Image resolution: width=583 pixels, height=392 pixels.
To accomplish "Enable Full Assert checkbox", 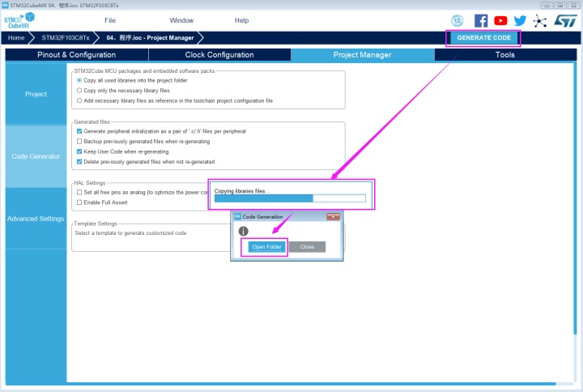I will [79, 202].
